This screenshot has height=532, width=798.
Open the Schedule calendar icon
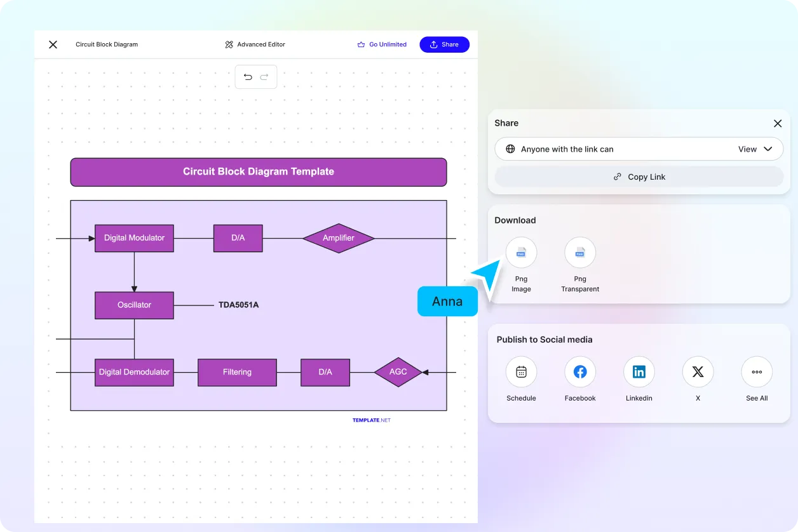tap(521, 372)
